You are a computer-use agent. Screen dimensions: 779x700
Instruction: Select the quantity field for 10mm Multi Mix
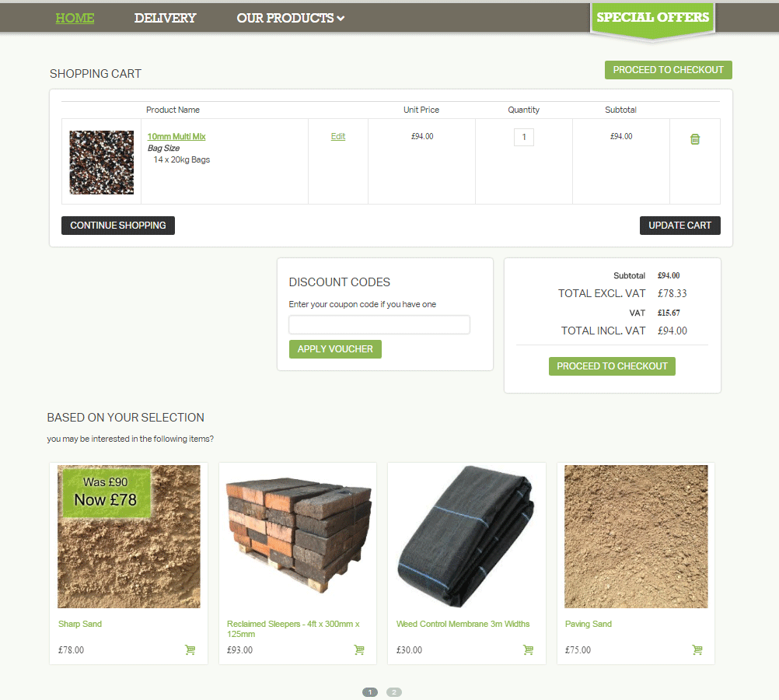(x=523, y=136)
